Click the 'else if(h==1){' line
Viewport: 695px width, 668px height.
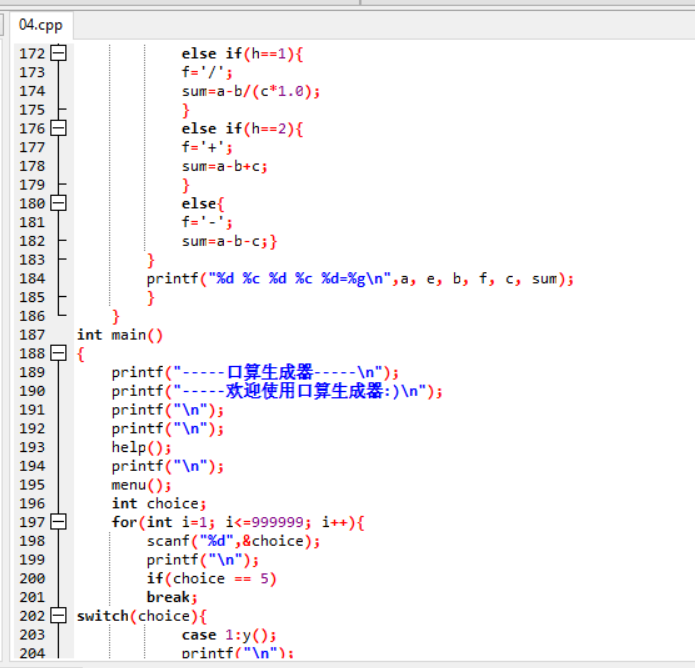coord(242,54)
